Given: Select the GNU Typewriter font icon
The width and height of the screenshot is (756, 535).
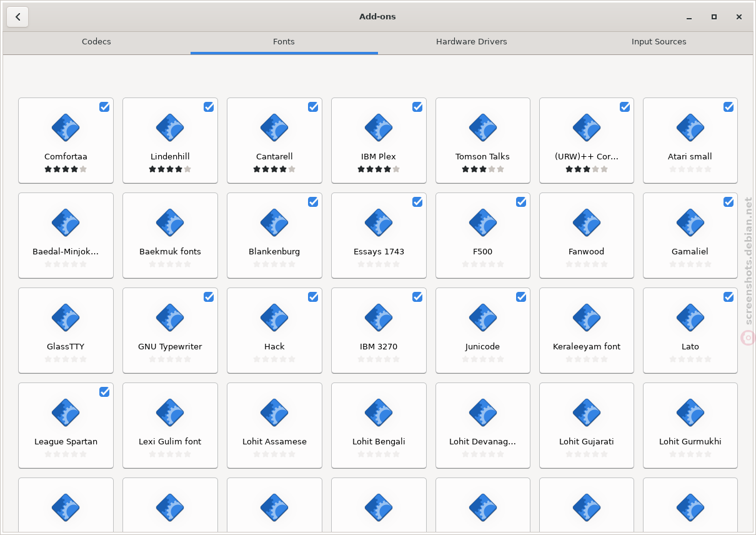Looking at the screenshot, I should (x=170, y=318).
